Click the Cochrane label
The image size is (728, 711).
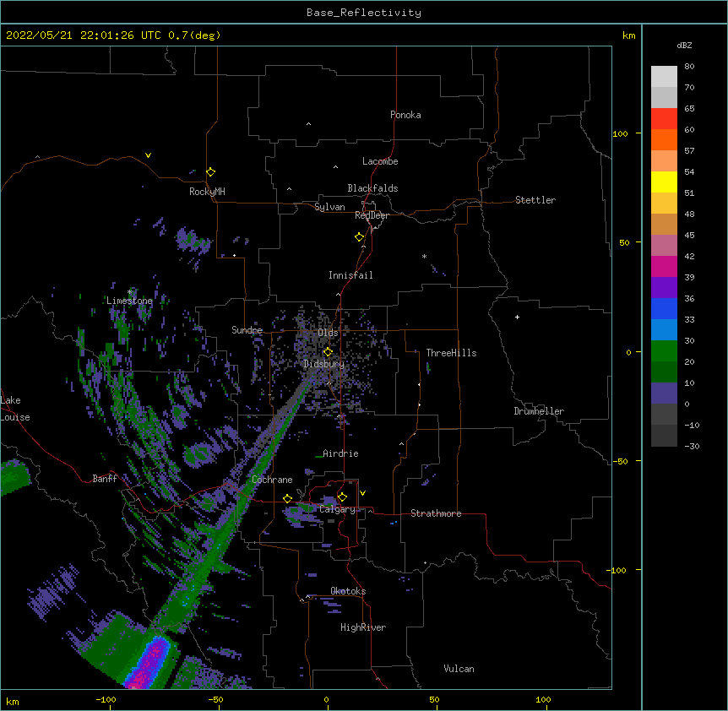coord(272,480)
